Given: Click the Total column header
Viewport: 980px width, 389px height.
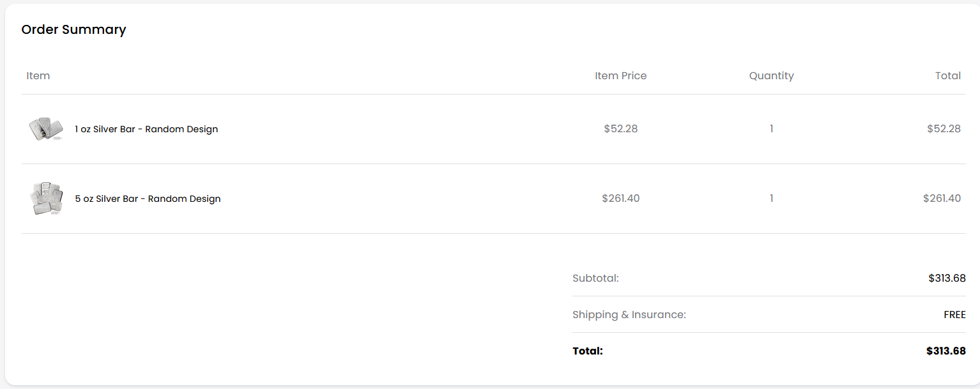Looking at the screenshot, I should point(947,76).
